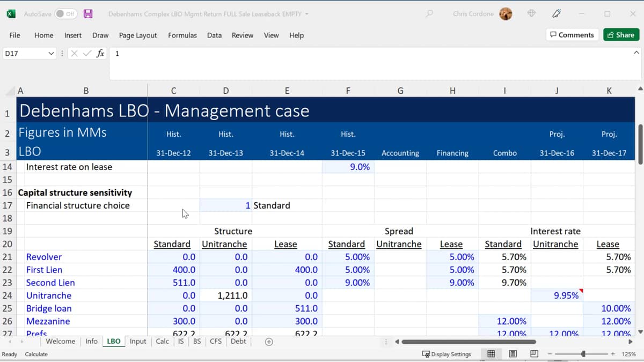Viewport: 644px width, 362px height.
Task: Click the zoom slider handle
Action: pyautogui.click(x=583, y=354)
